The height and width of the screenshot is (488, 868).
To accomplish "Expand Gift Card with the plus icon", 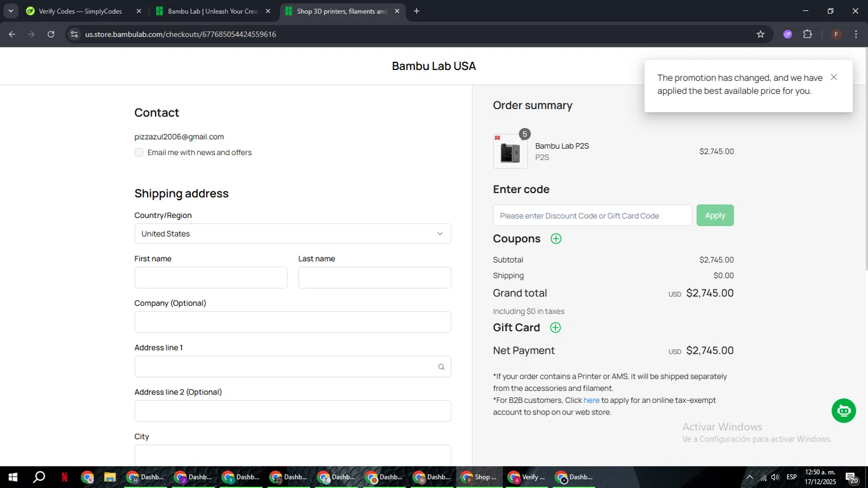I will (x=556, y=328).
